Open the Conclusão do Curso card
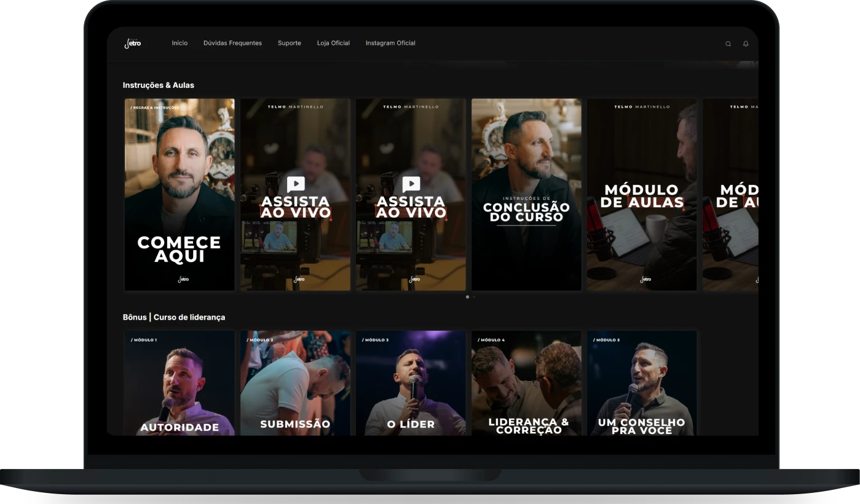This screenshot has width=860, height=504. [526, 194]
